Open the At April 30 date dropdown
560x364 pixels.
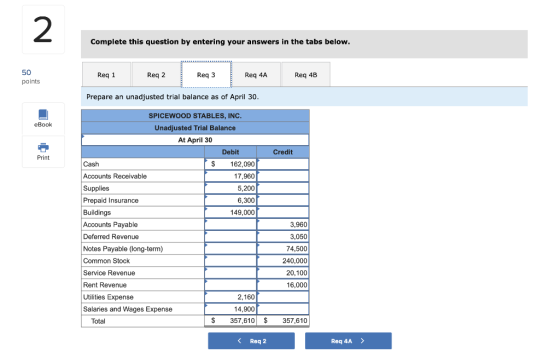click(195, 140)
